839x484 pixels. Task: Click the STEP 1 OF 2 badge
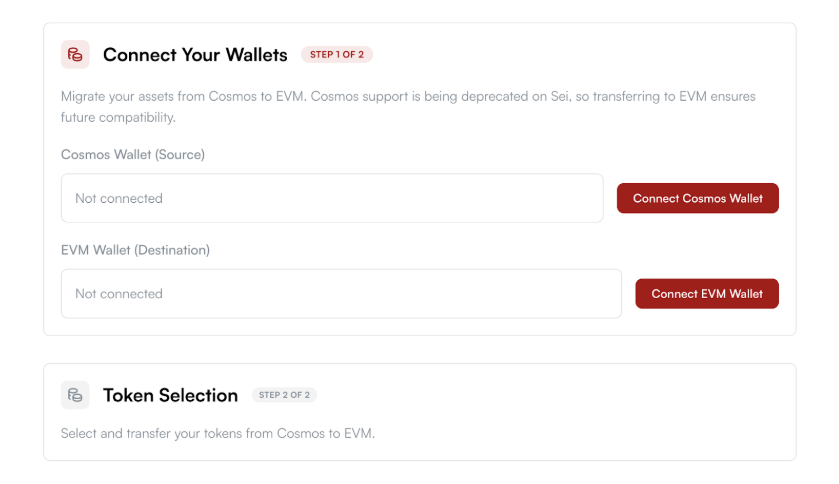point(336,54)
